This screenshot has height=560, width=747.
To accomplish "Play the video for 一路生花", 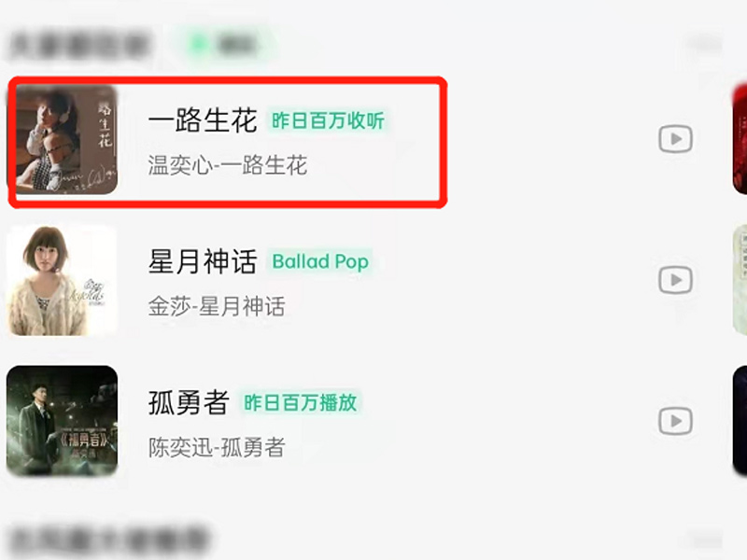I will 675,139.
